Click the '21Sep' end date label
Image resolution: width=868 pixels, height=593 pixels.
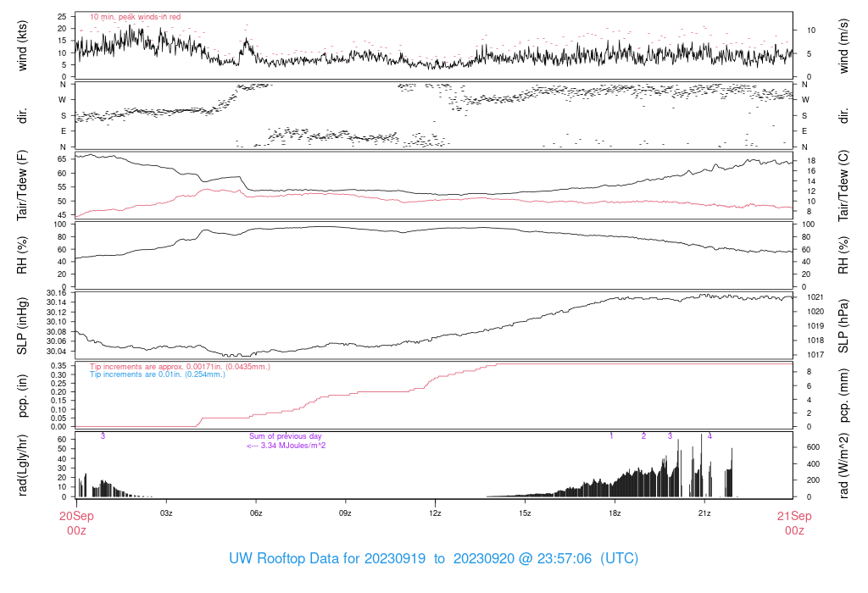tap(794, 516)
